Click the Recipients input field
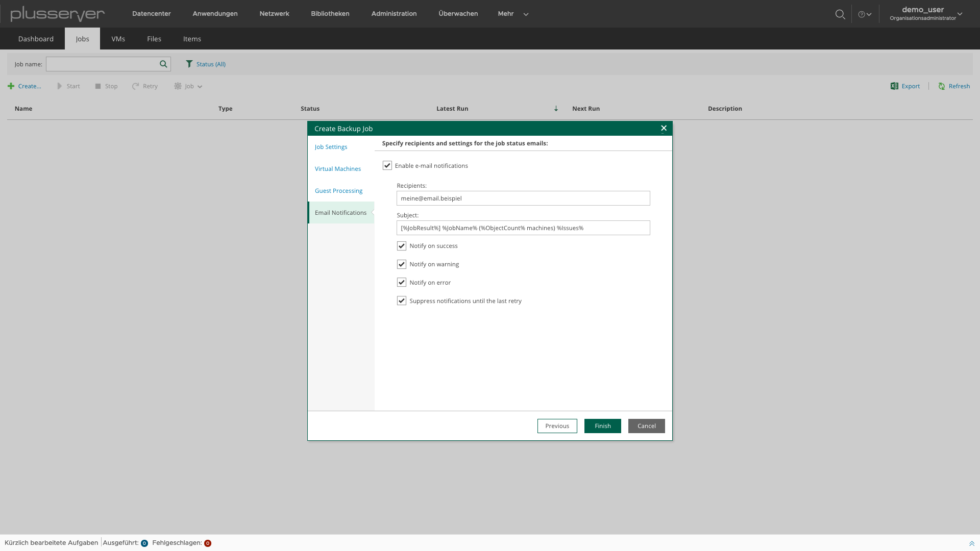Screen dimensions: 980x551 tap(523, 198)
